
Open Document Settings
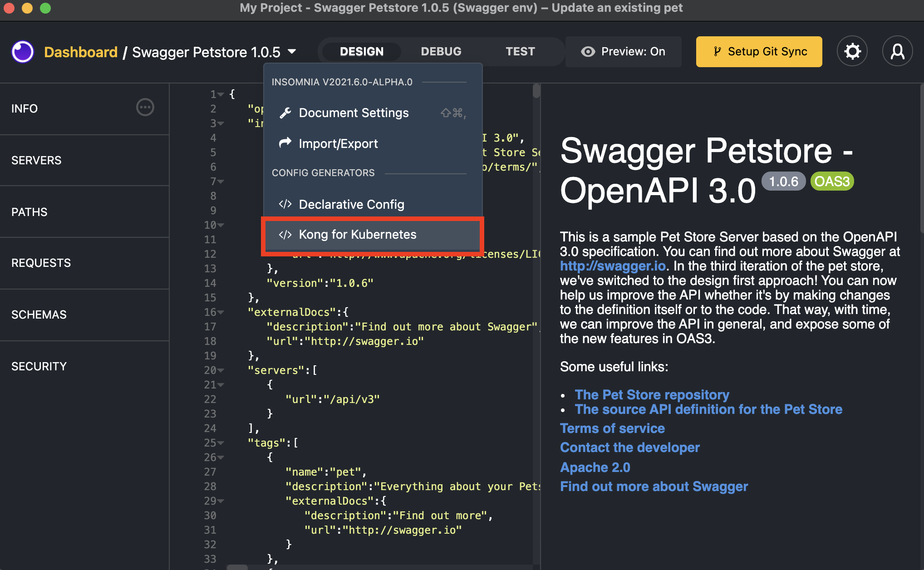click(x=354, y=112)
